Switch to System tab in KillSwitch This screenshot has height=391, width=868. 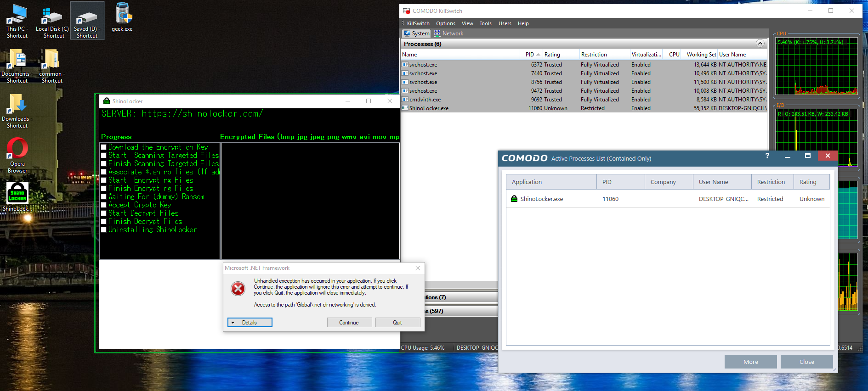416,34
